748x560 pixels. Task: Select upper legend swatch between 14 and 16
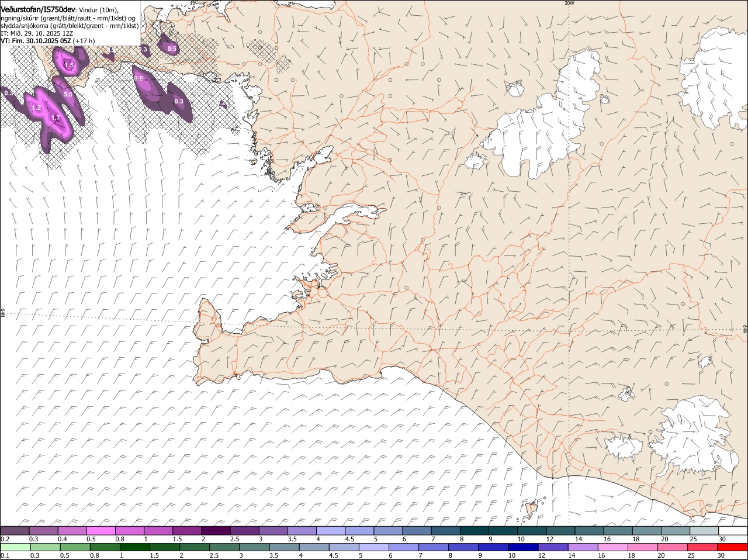(590, 530)
